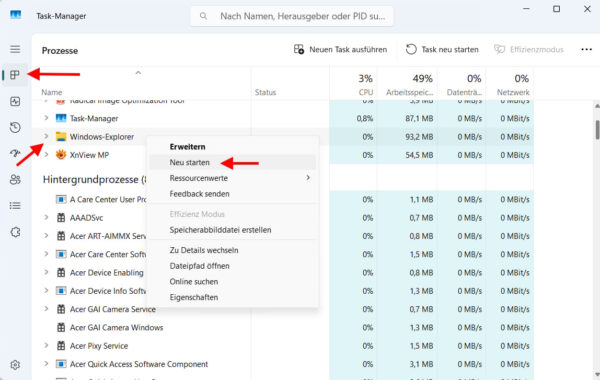Select Speicherabbilddatei erstellen menu entry
This screenshot has width=600, height=380.
pyautogui.click(x=220, y=230)
